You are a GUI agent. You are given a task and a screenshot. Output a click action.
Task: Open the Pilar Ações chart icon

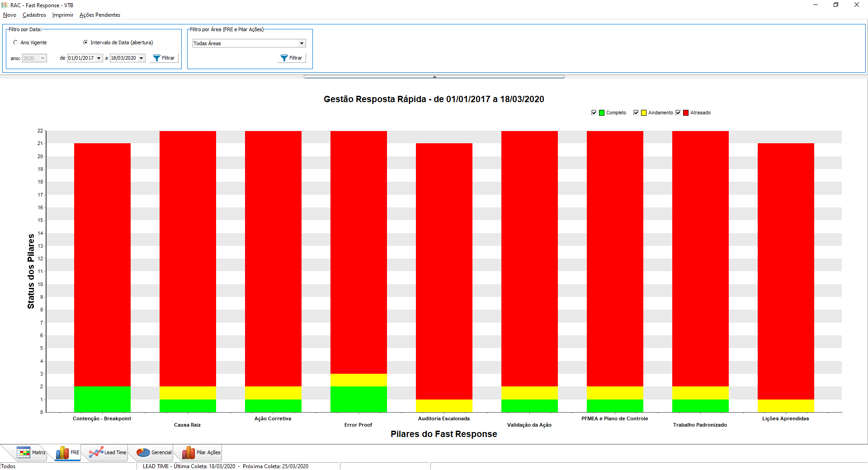(188, 452)
